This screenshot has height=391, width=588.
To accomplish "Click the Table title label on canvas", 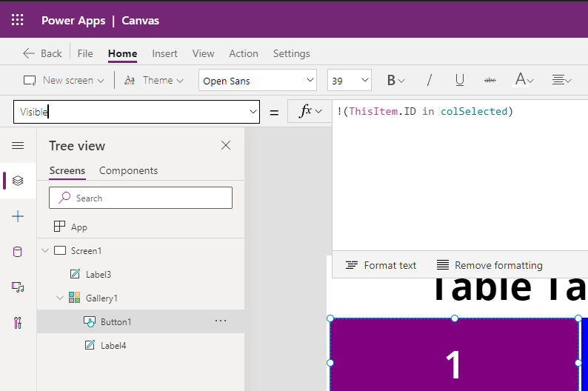I will tap(510, 289).
